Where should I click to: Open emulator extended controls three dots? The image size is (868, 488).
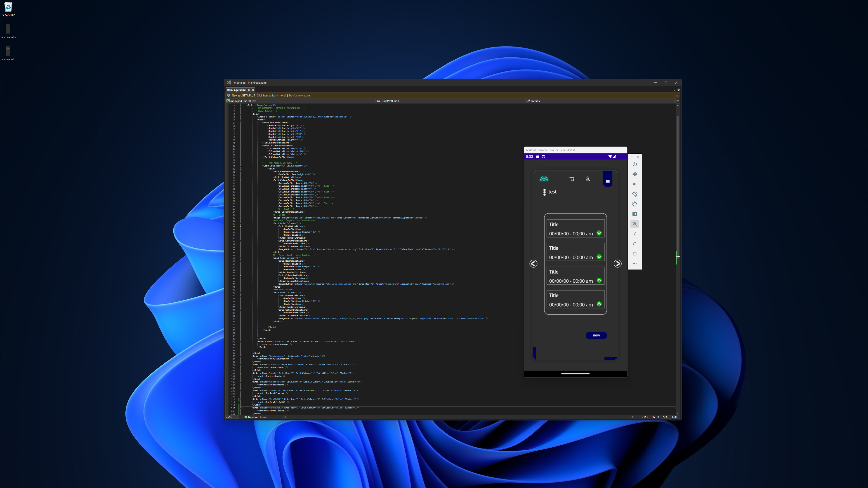click(x=634, y=264)
